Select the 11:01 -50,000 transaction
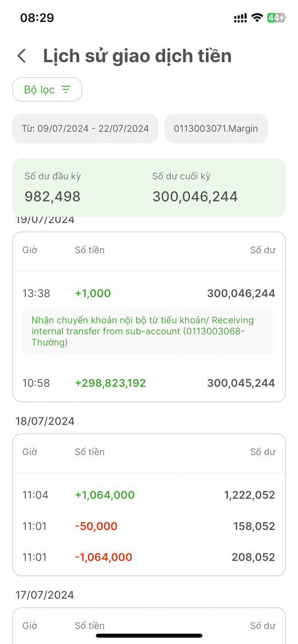 [149, 526]
